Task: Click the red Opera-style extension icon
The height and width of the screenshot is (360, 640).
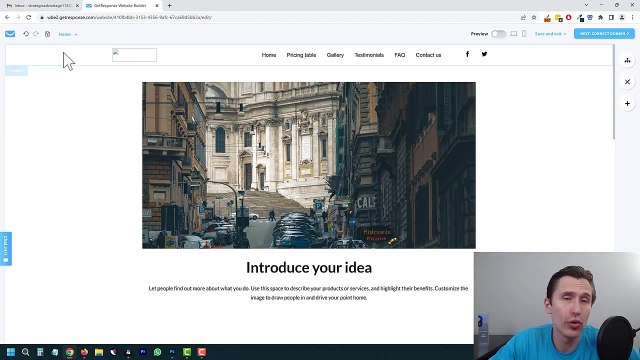Action: (x=569, y=18)
